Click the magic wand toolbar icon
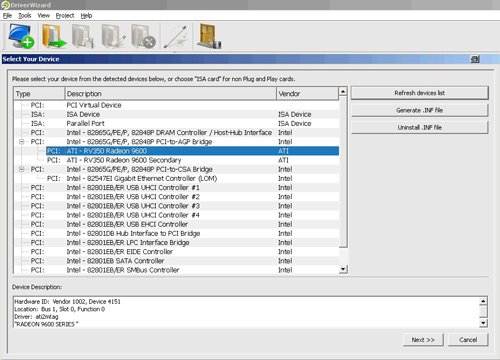The image size is (500, 360). pos(175,37)
